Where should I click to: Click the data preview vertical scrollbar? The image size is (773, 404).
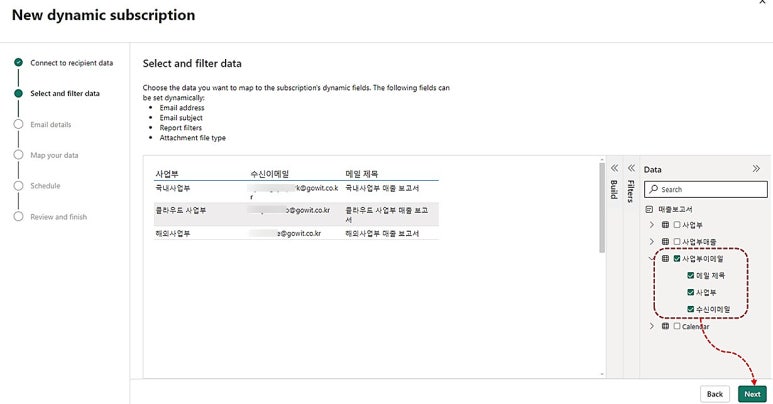[x=602, y=207]
